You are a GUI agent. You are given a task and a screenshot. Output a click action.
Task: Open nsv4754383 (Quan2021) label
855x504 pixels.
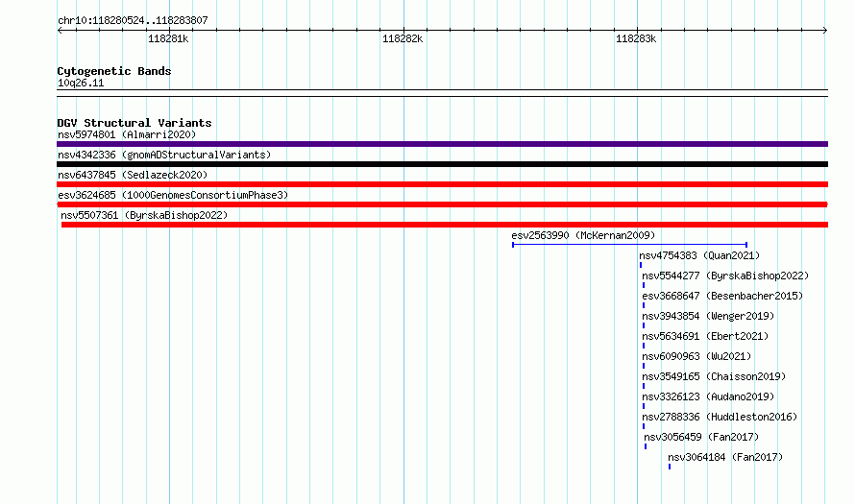point(699,255)
